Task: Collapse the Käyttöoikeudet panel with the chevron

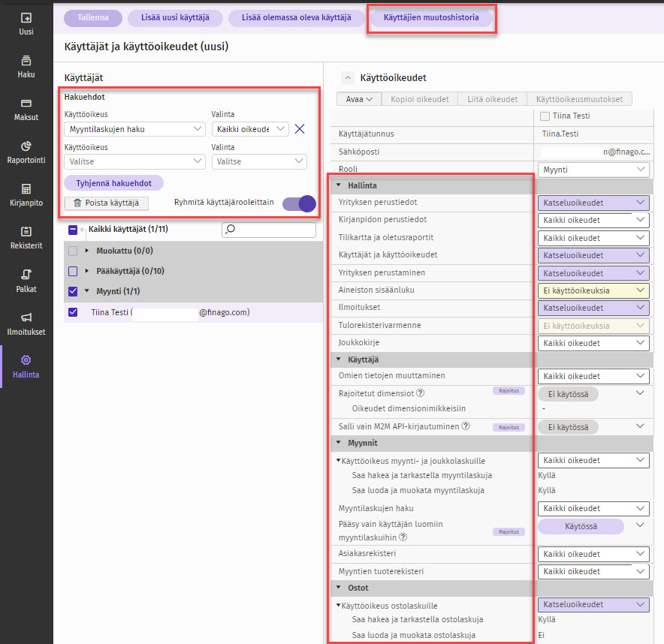Action: click(348, 78)
